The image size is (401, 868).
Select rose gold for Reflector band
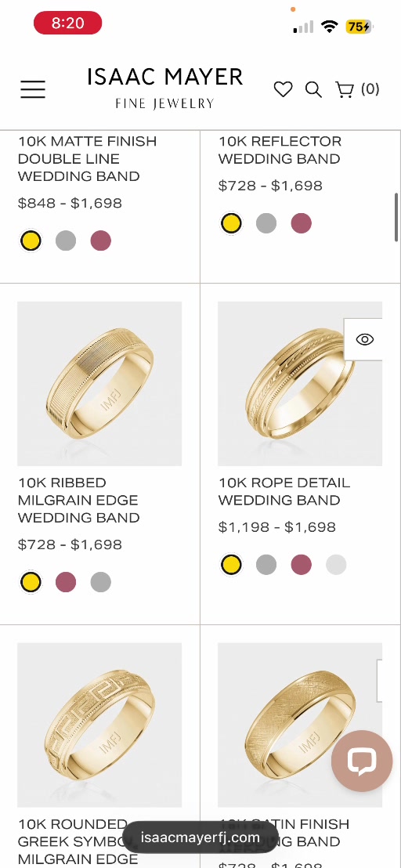pyautogui.click(x=302, y=223)
